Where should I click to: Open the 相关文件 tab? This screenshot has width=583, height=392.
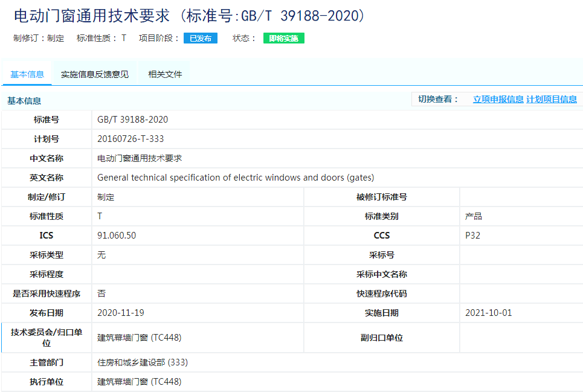[x=163, y=73]
